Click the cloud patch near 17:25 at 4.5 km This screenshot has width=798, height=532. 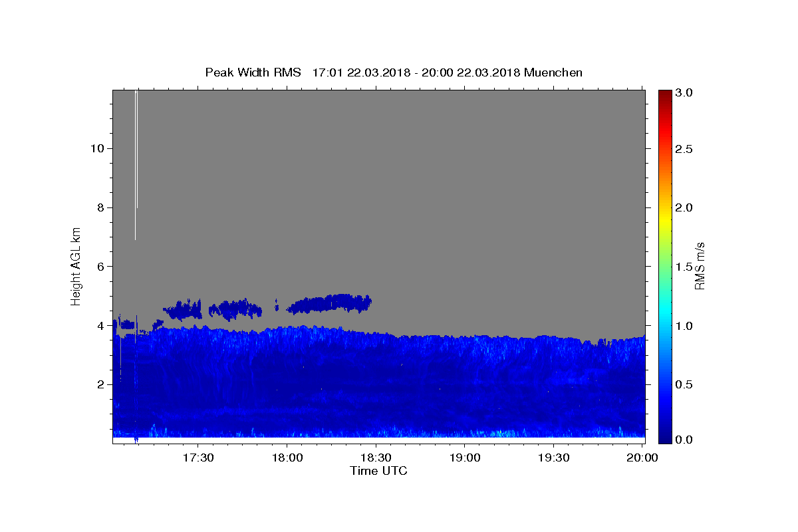tap(183, 309)
